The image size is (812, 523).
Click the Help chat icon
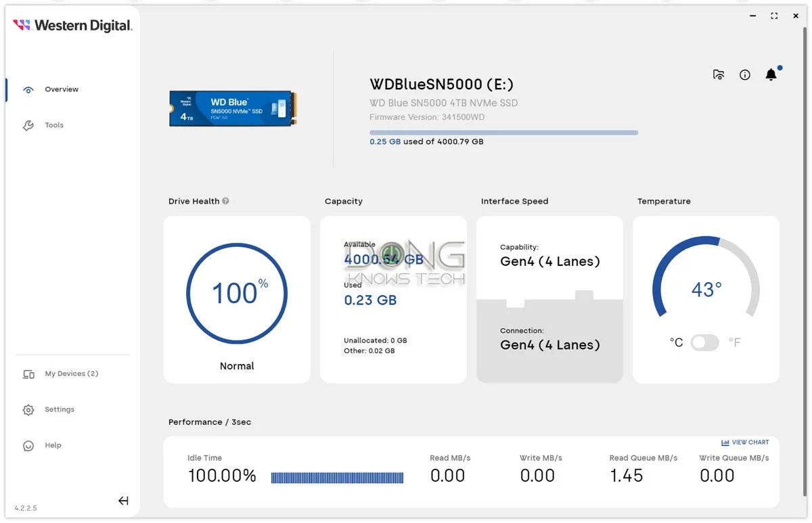(28, 446)
